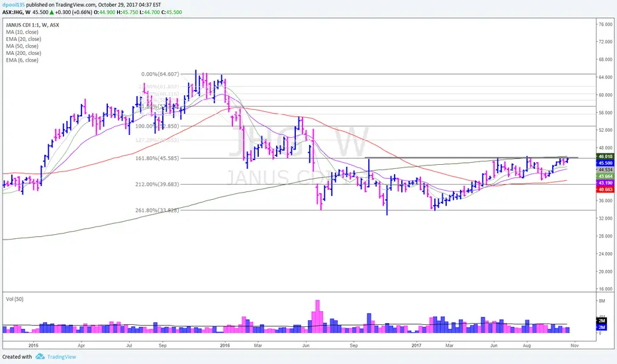This screenshot has width=617, height=364.
Task: Click the Aug time axis label
Action: click(527, 346)
